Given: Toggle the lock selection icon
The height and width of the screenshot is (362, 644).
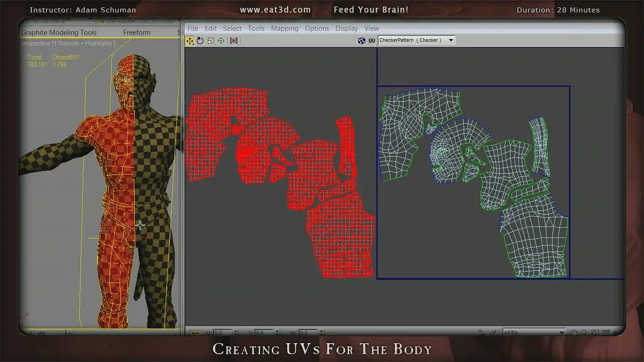Looking at the screenshot, I should pos(481,332).
